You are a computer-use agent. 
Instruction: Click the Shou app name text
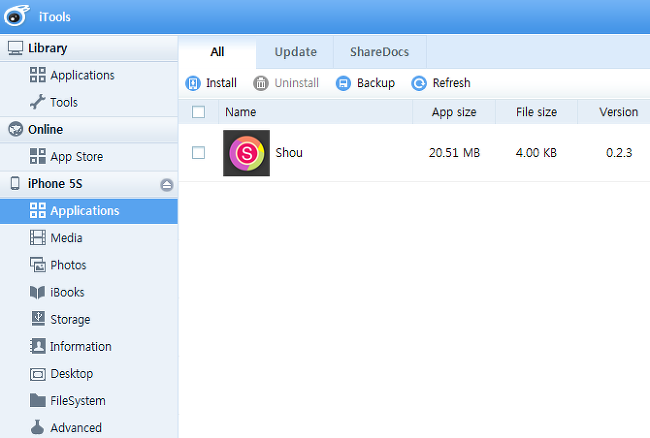(x=289, y=152)
